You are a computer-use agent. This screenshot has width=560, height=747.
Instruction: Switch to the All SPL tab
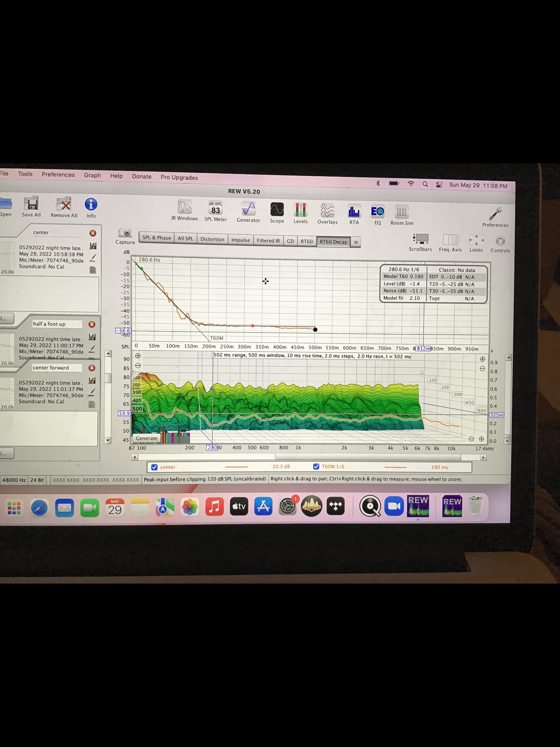(x=185, y=239)
